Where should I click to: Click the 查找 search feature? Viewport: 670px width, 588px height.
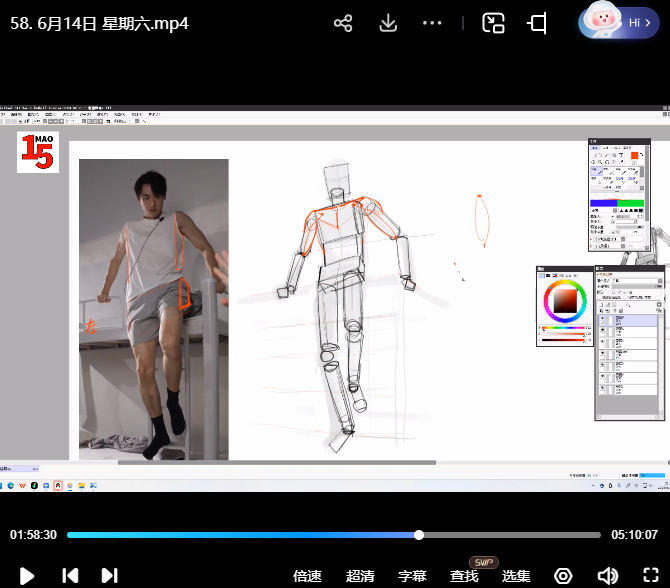[x=464, y=576]
